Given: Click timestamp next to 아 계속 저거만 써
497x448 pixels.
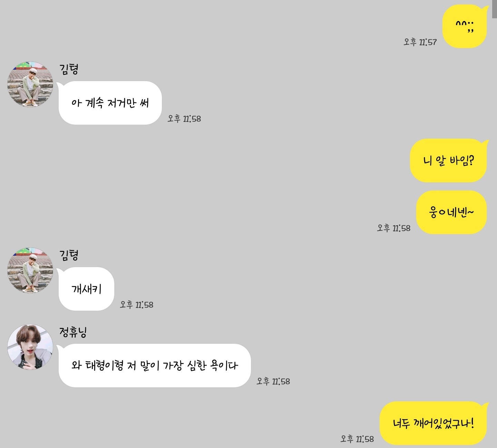Looking at the screenshot, I should (184, 119).
